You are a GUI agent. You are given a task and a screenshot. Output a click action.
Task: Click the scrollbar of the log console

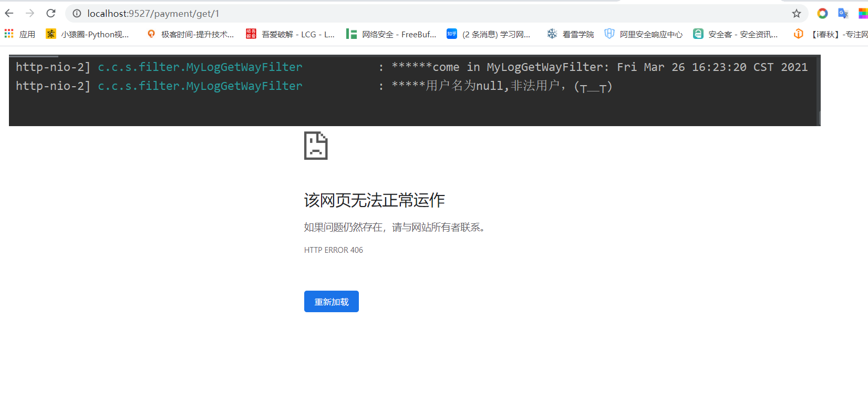(819, 118)
